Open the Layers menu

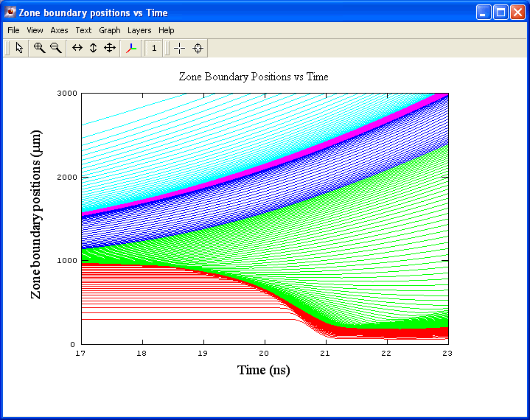pos(139,30)
